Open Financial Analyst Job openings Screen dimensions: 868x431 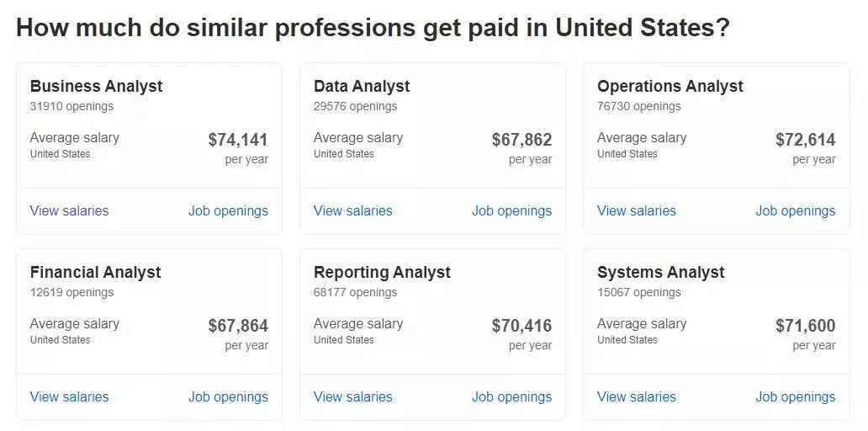[228, 397]
